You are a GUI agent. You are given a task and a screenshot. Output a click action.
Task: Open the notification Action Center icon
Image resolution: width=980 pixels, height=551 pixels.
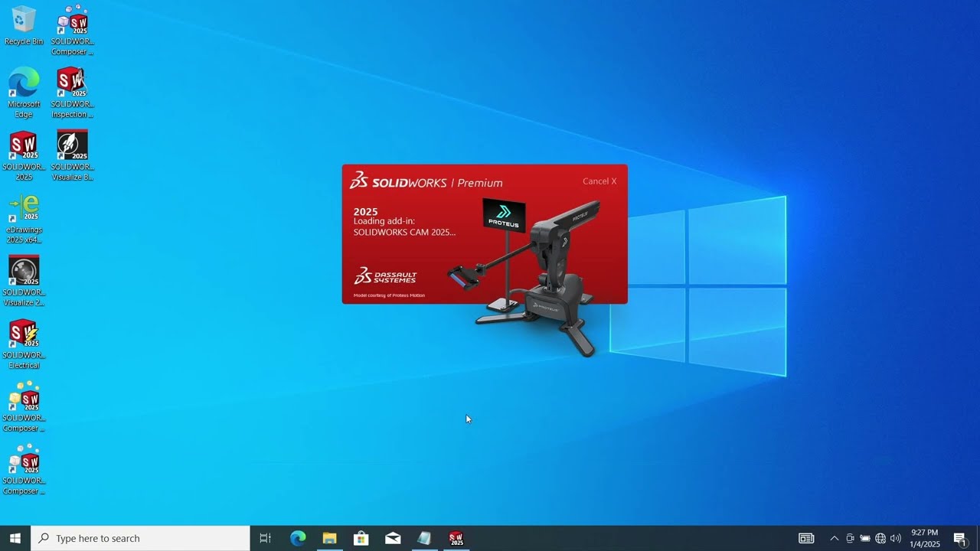[x=960, y=538]
